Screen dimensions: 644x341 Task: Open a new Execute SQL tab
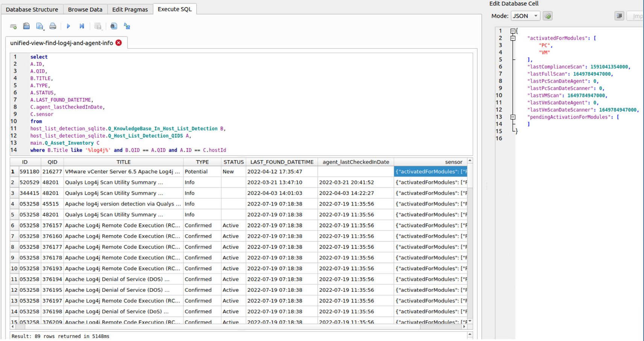[x=13, y=26]
